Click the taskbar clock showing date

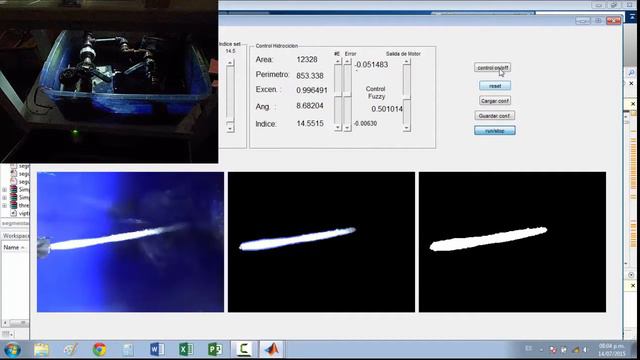click(611, 350)
